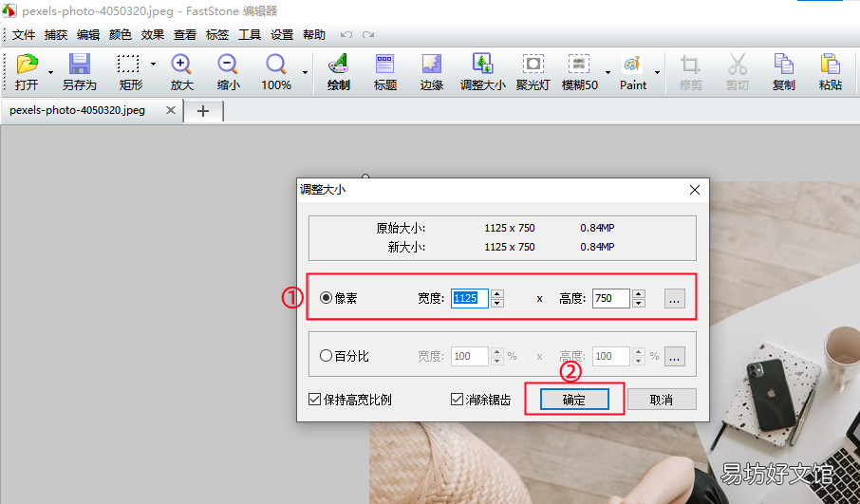Expand the Paint dropdown arrow
This screenshot has height=504, width=860.
pos(657,72)
